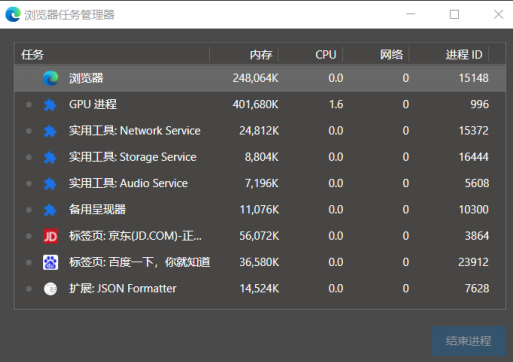513x362 pixels.
Task: Click memory value 11,076K
Action: coord(259,210)
